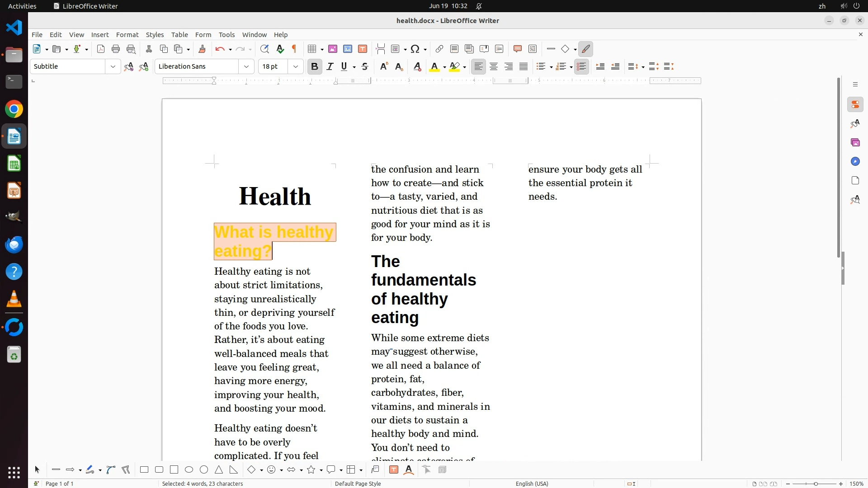This screenshot has width=868, height=488.
Task: Expand the Paragraph Style Subtitle dropdown
Action: coord(113,67)
